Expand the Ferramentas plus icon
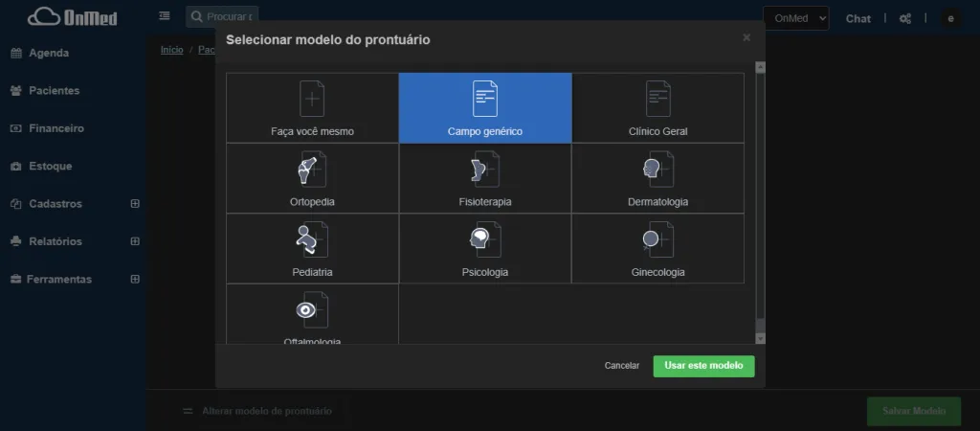Image resolution: width=980 pixels, height=431 pixels. click(x=135, y=280)
